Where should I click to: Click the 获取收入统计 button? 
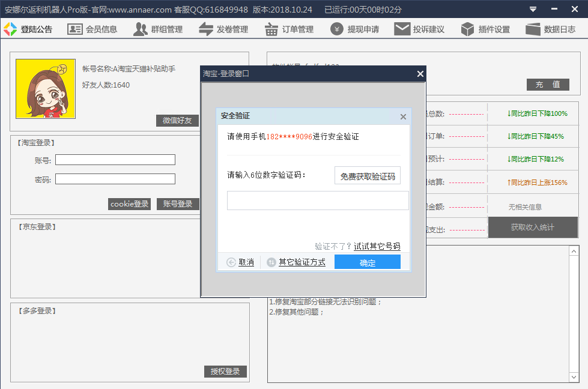click(533, 228)
